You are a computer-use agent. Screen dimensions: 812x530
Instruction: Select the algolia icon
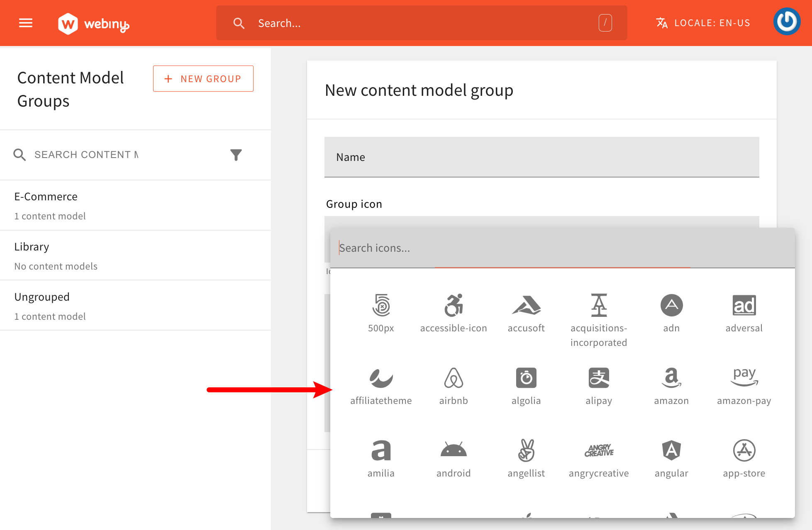click(526, 378)
